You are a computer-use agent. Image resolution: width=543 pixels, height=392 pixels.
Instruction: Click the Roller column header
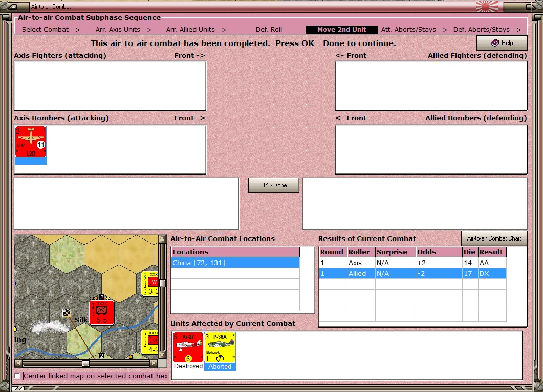[361, 252]
